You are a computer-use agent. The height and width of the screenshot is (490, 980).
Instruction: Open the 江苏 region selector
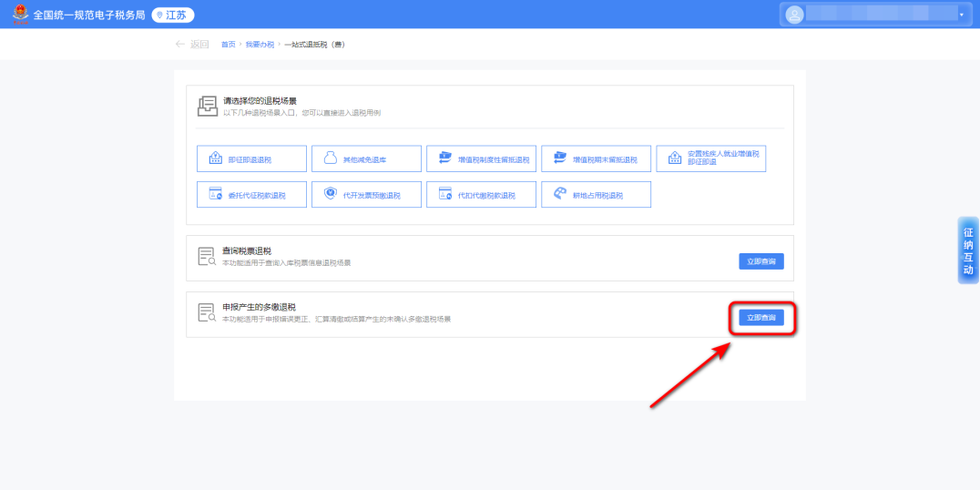click(x=172, y=15)
